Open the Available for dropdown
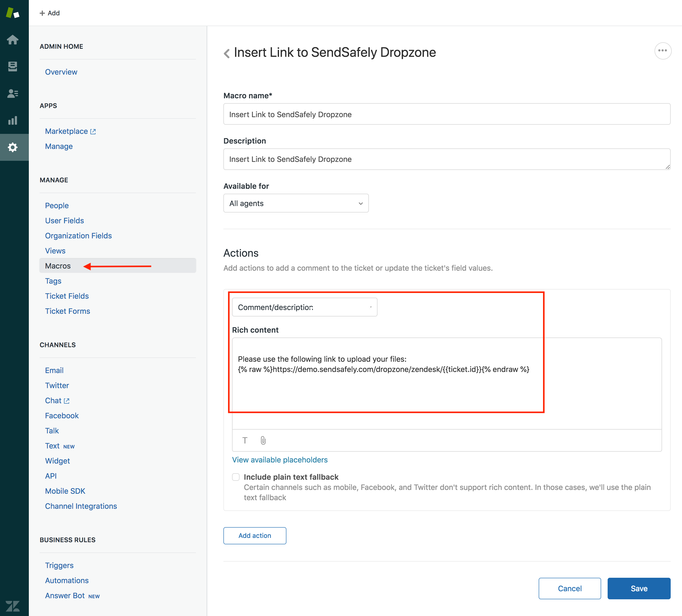The image size is (682, 616). click(x=296, y=203)
